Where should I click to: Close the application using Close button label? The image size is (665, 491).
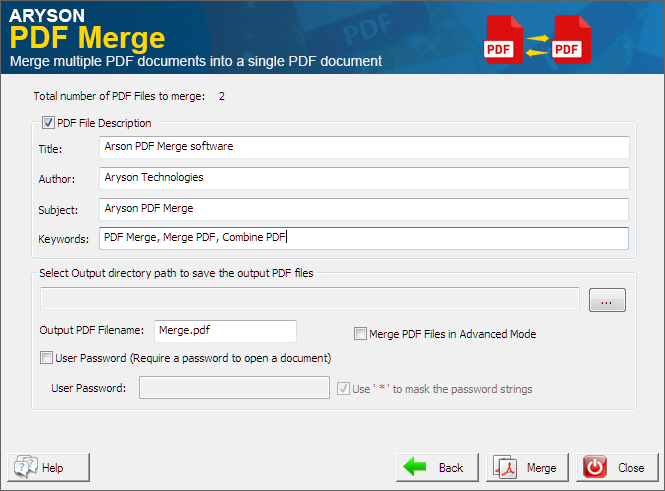pos(631,468)
